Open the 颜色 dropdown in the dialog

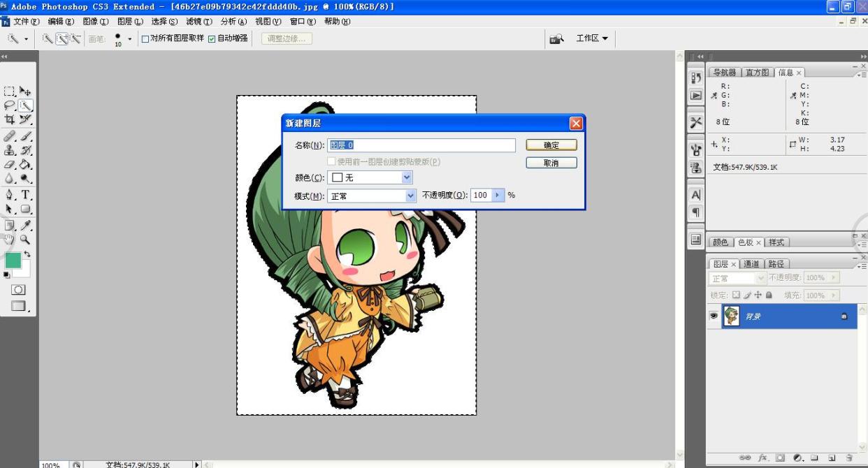click(x=407, y=178)
